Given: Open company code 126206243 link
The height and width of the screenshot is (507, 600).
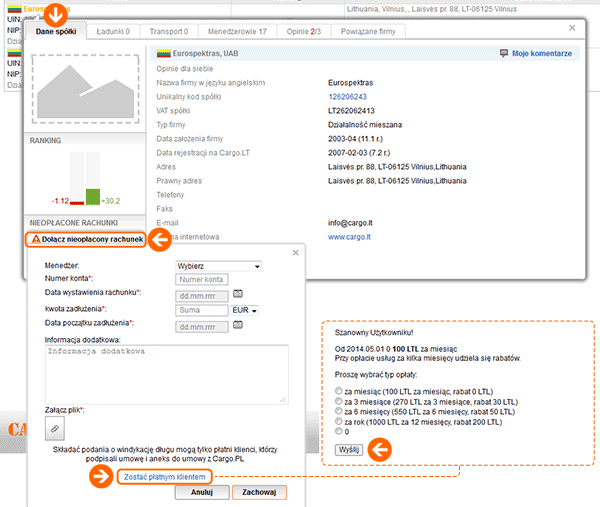Looking at the screenshot, I should [x=347, y=97].
